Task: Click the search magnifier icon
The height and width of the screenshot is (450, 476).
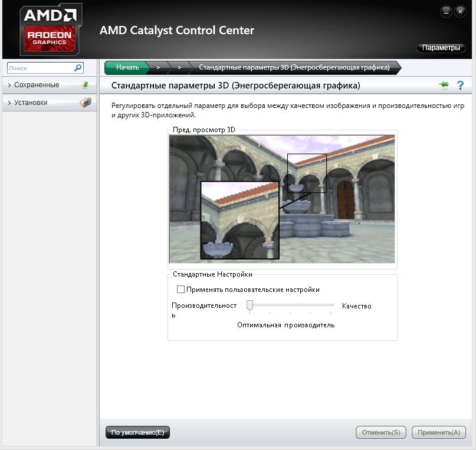Action: (78, 68)
